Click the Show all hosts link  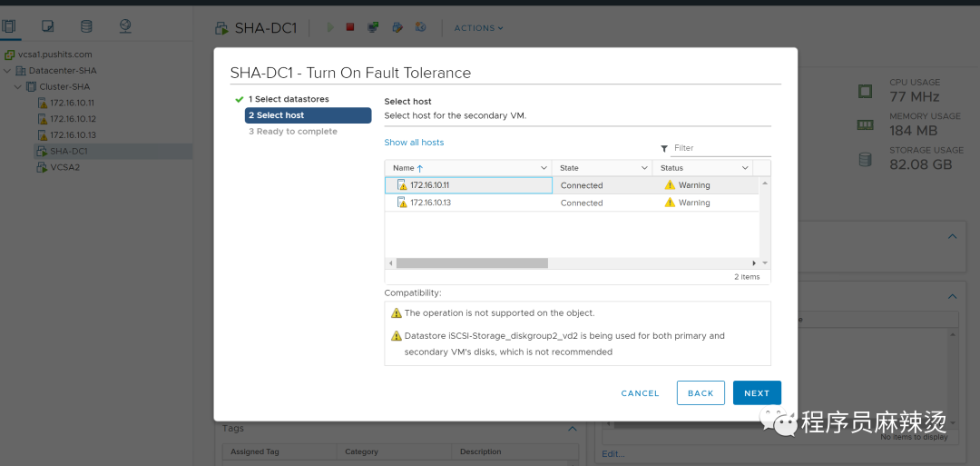click(414, 143)
